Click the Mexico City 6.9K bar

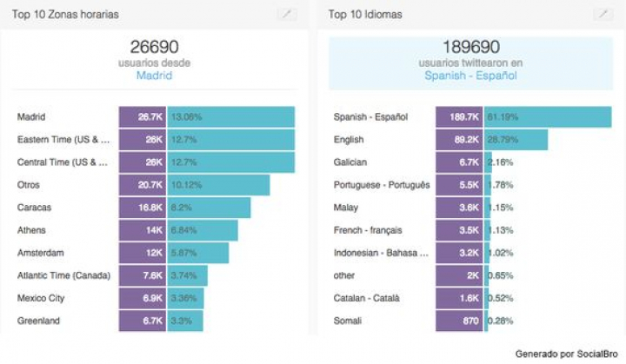click(162, 298)
